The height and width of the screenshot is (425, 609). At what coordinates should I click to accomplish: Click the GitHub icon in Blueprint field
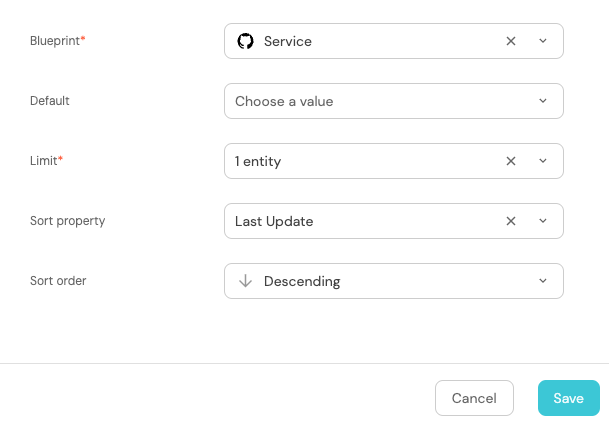245,41
